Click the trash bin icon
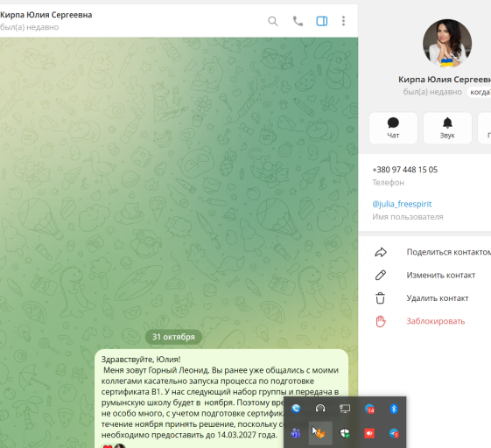The image size is (491, 448). tap(380, 298)
